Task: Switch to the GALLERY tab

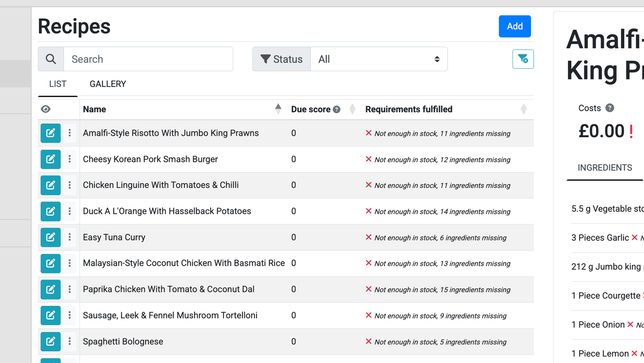Action: [108, 84]
